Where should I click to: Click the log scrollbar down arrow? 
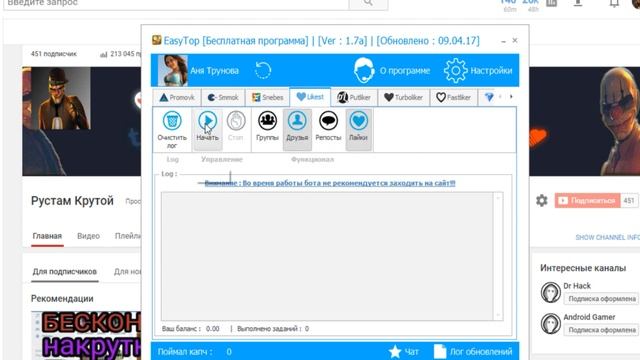pyautogui.click(x=498, y=315)
